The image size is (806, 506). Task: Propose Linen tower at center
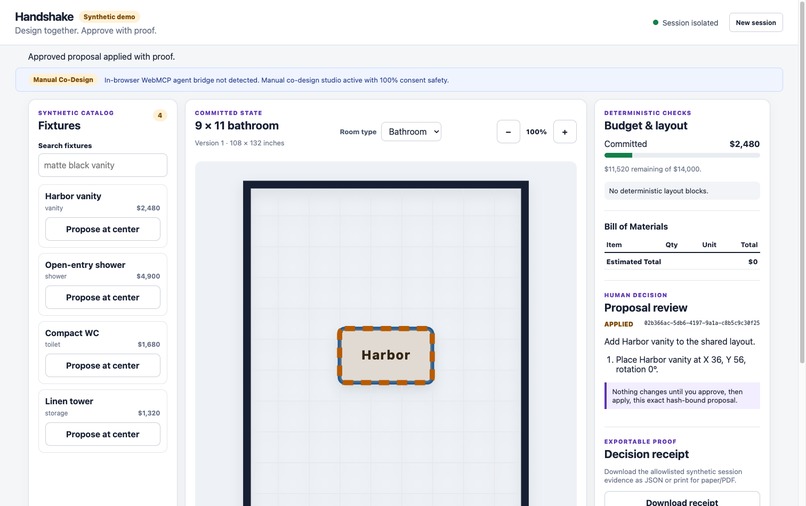103,434
